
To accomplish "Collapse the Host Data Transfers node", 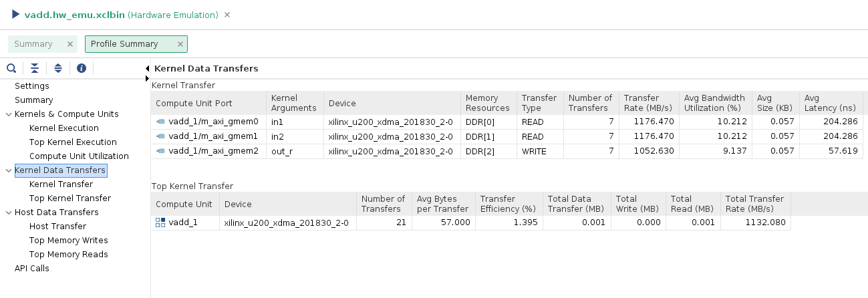I will click(8, 212).
